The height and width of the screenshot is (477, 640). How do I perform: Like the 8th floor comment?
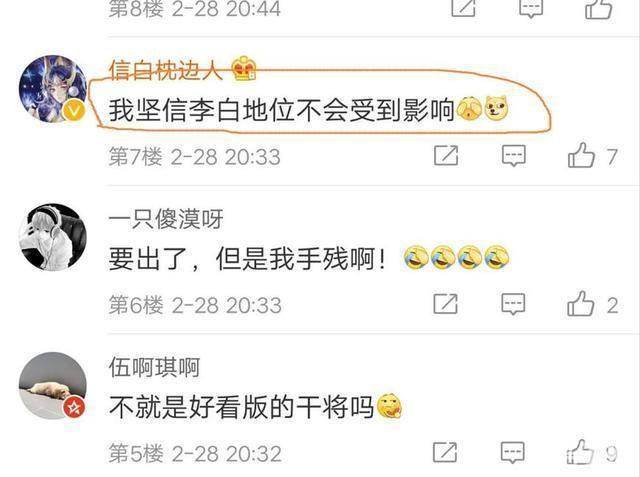[598, 8]
